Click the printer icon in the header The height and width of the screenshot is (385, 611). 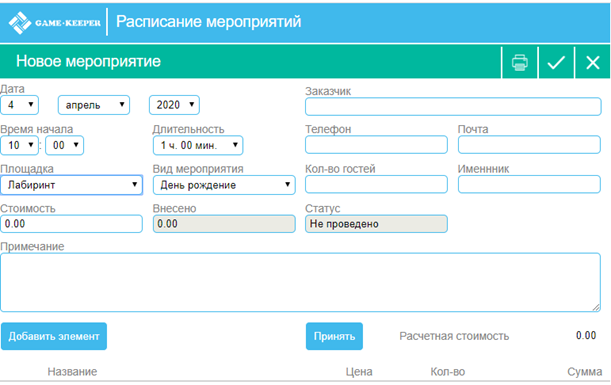519,62
